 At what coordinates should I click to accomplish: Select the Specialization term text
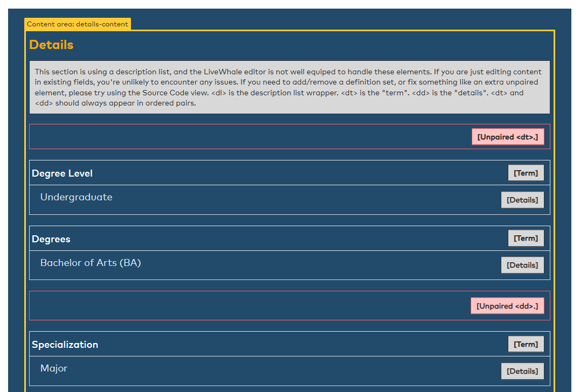pyautogui.click(x=65, y=345)
